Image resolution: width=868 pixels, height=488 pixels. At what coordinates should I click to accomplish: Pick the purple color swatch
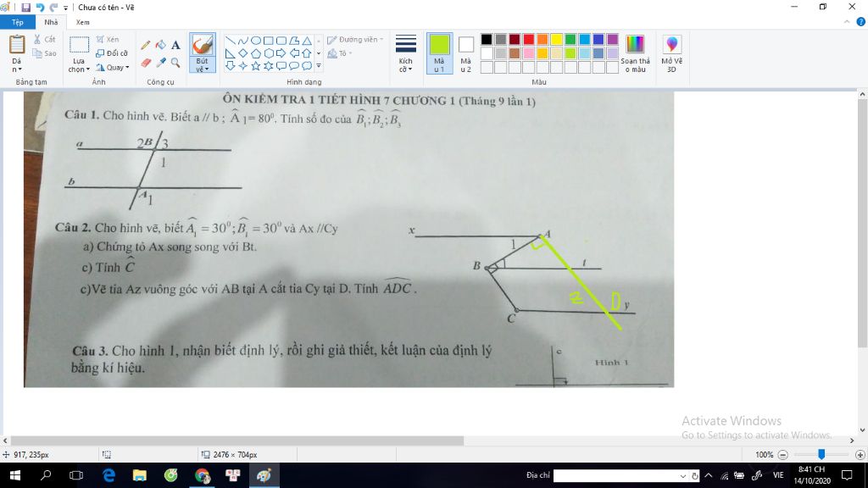(x=612, y=39)
